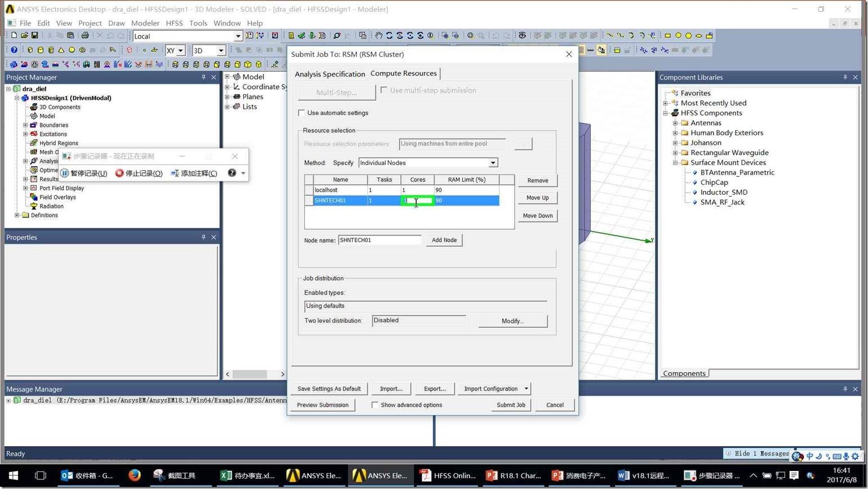868x489 pixels.
Task: Select the Draw ellipse tool icon
Action: click(699, 35)
